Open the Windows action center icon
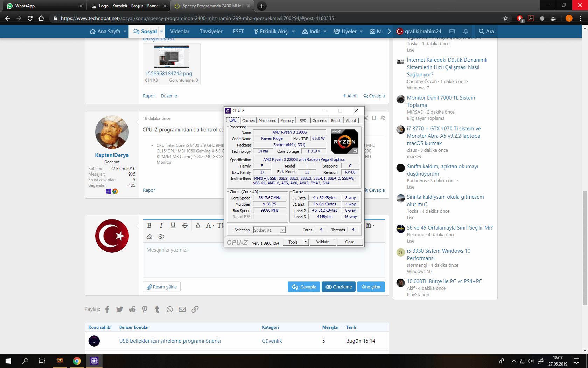 [x=576, y=361]
